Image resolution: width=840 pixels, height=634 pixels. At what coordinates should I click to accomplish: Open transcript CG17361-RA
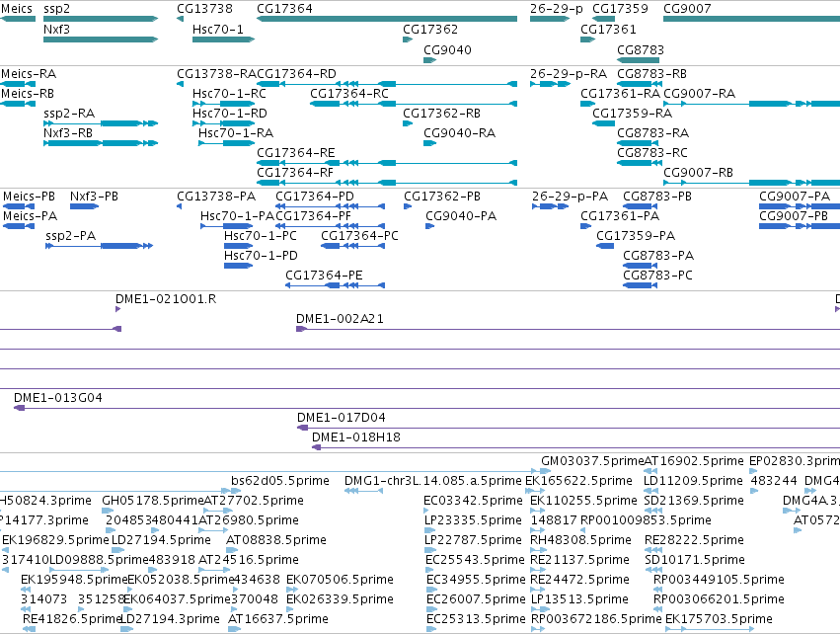(x=620, y=94)
